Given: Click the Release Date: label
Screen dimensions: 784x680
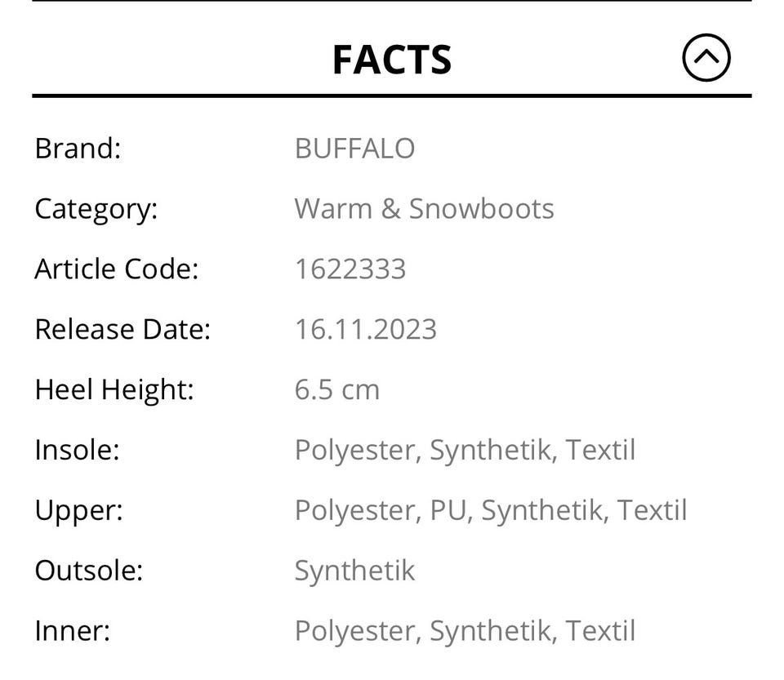Looking at the screenshot, I should pos(122,330).
